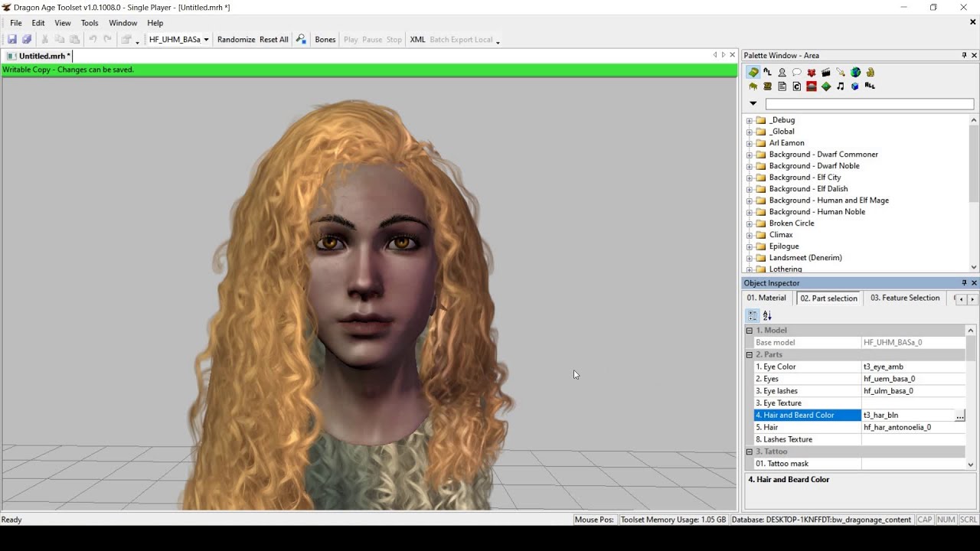Select the 'ALL' palette icon
980x551 pixels.
pyautogui.click(x=870, y=86)
